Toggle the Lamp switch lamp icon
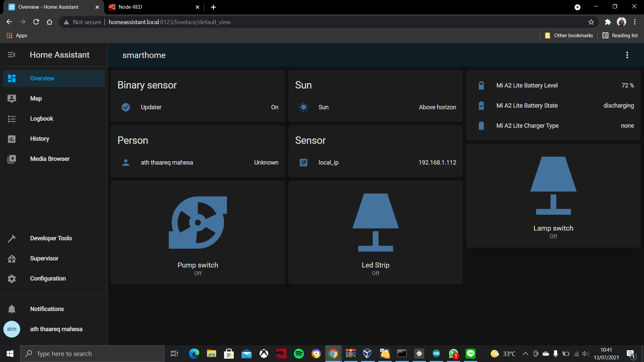The image size is (644, 362). click(x=553, y=186)
